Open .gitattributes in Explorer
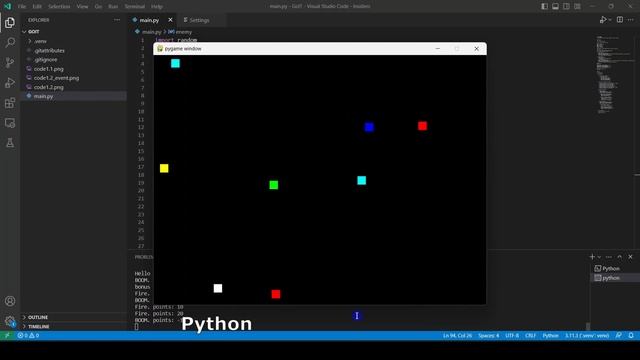This screenshot has height=360, width=640. [x=73, y=51]
